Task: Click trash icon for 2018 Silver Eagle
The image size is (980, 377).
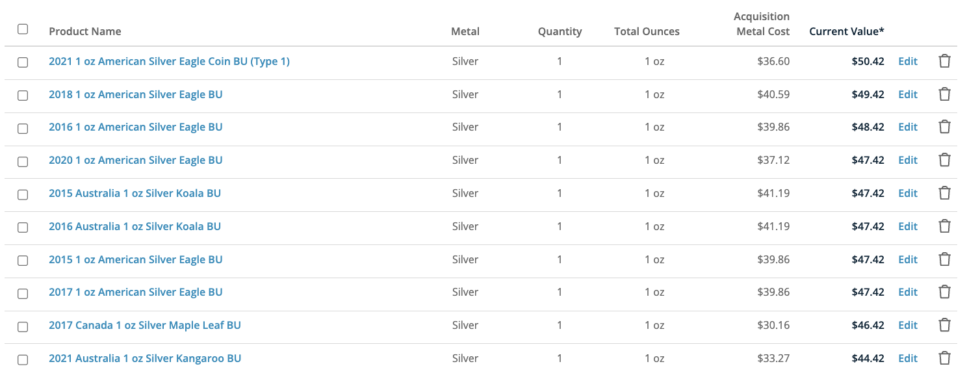Action: (945, 94)
